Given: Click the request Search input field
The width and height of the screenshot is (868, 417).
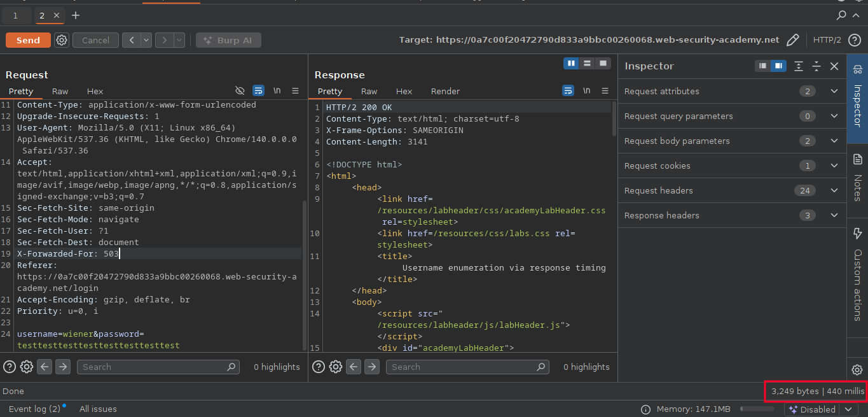Looking at the screenshot, I should coord(151,367).
